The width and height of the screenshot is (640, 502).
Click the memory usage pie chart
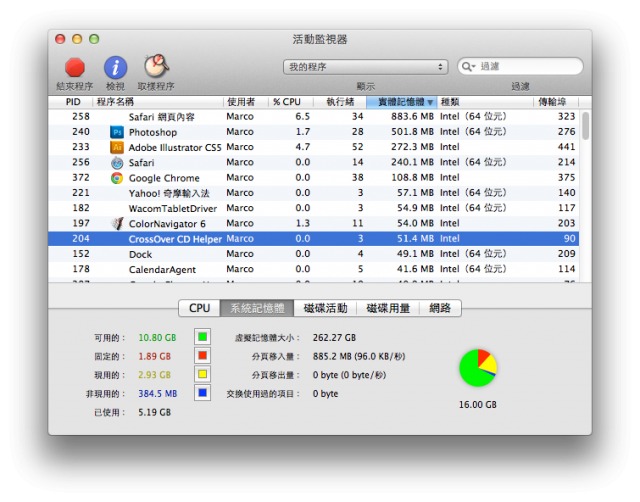pyautogui.click(x=478, y=368)
